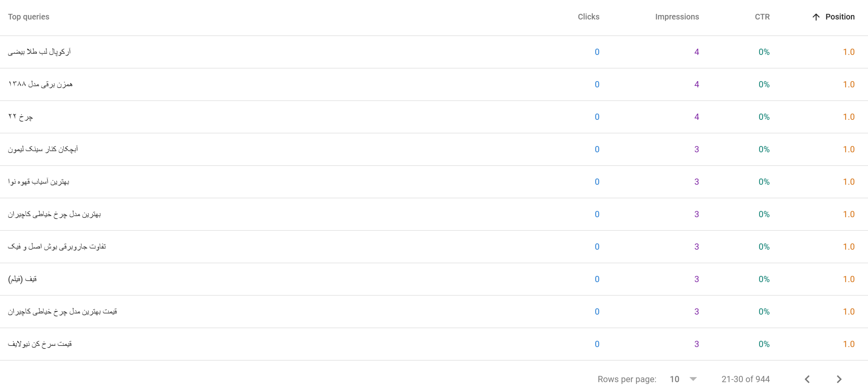Sort table by Clicks column

coord(588,17)
